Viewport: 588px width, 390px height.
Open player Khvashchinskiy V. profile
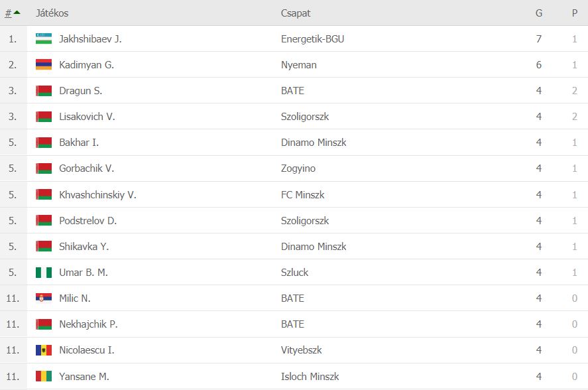[97, 195]
